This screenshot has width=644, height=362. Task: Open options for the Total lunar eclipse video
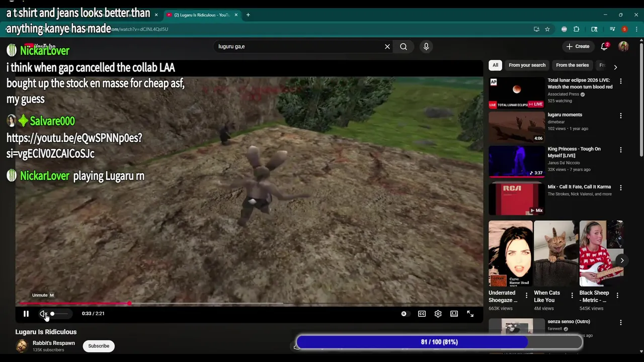pyautogui.click(x=621, y=81)
